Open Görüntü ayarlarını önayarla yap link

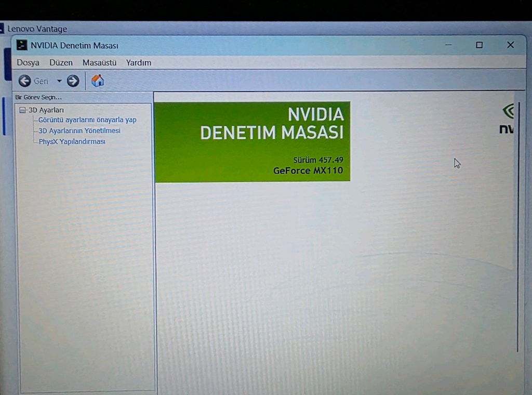(x=87, y=120)
